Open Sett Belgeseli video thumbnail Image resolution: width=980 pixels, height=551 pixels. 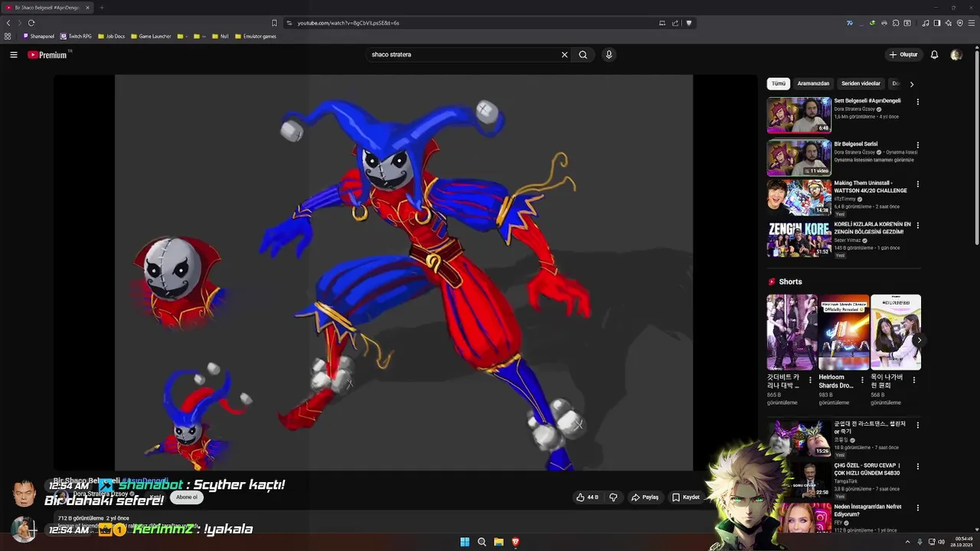point(799,115)
